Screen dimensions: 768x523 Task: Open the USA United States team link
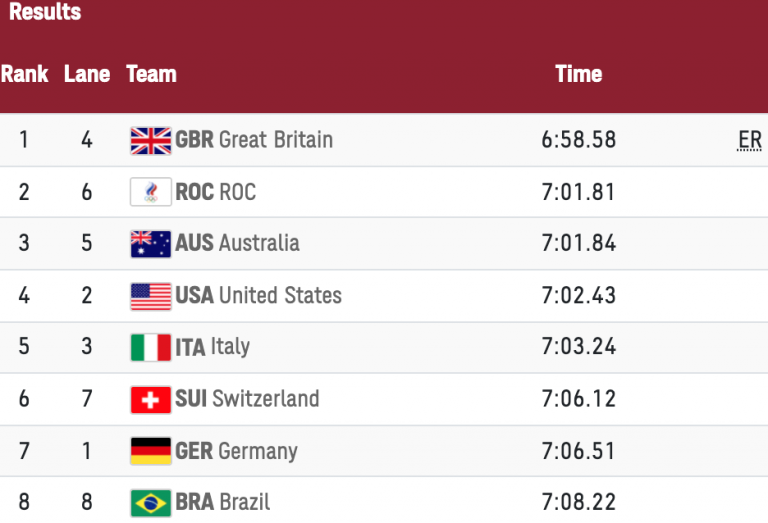pos(258,295)
